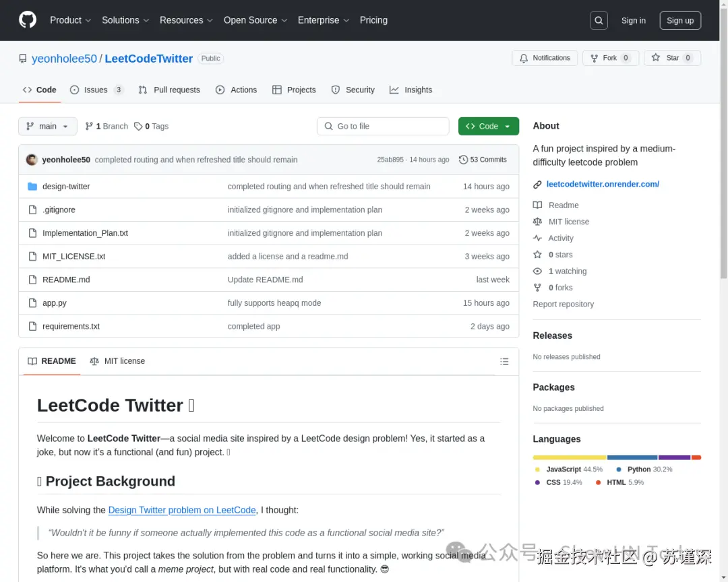Open the Packages heading link
Viewport: 728px width, 582px height.
click(553, 387)
